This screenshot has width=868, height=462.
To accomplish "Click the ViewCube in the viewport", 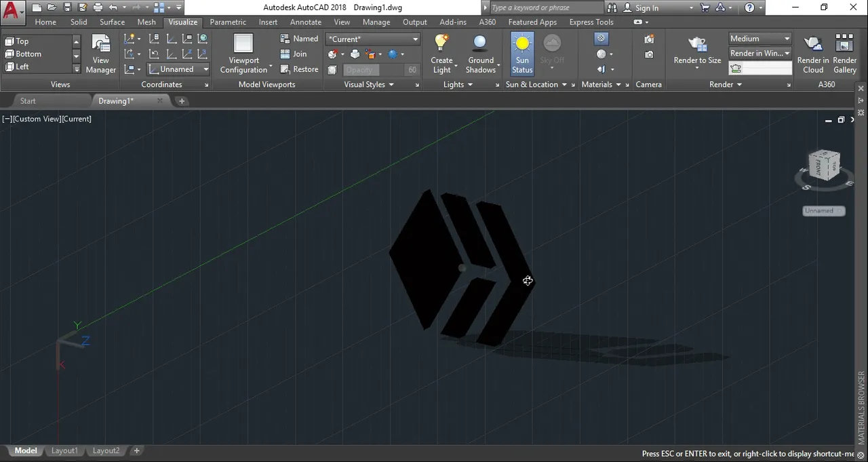I will 824,166.
